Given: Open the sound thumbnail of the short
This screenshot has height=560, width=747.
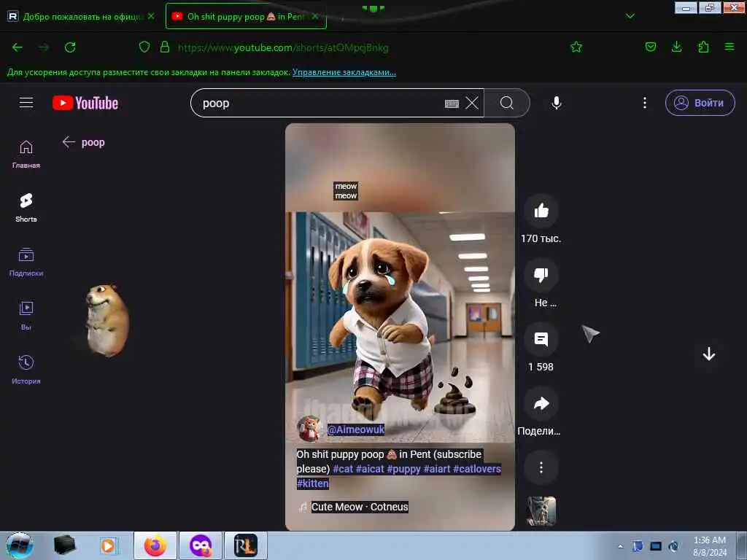Looking at the screenshot, I should [541, 511].
